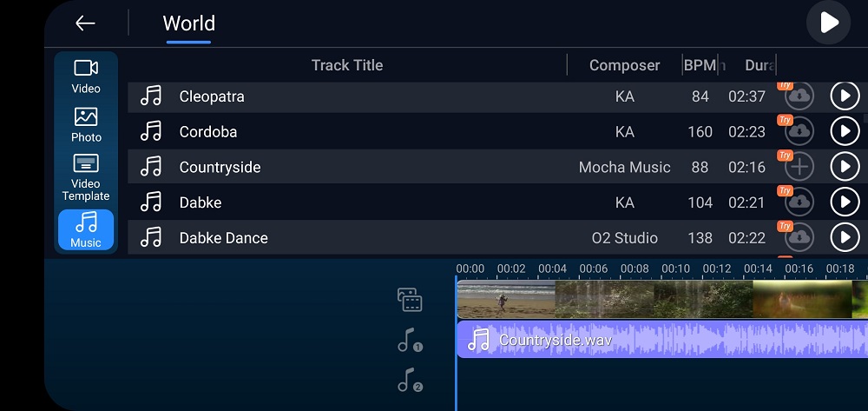Add Countryside track with plus icon
The height and width of the screenshot is (411, 868).
799,167
